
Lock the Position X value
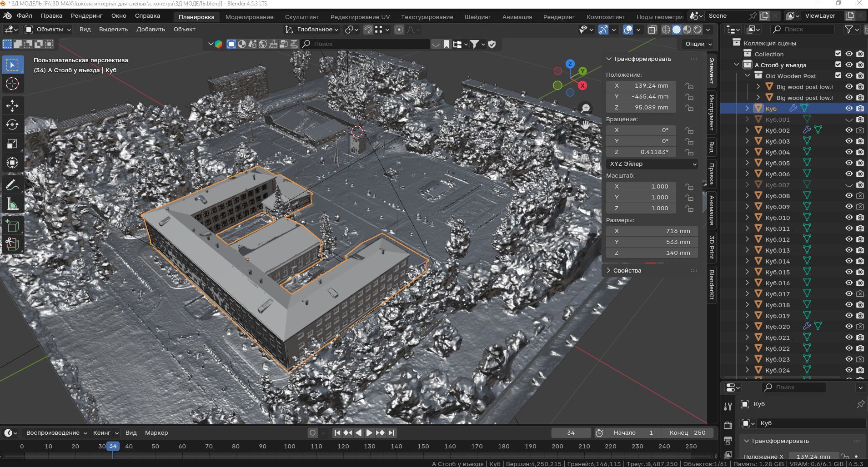pyautogui.click(x=689, y=86)
